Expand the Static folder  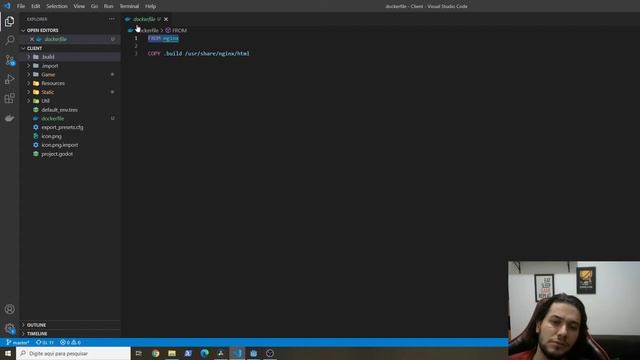pyautogui.click(x=47, y=92)
